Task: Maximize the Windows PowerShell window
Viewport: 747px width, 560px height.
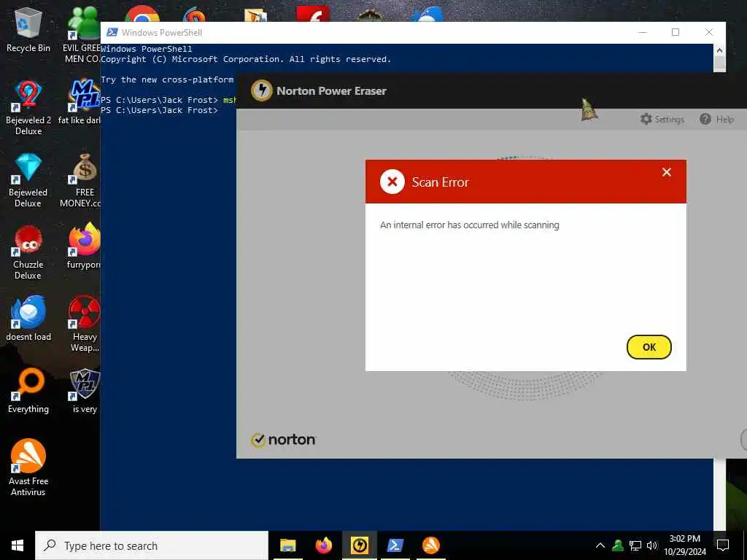Action: [x=675, y=32]
